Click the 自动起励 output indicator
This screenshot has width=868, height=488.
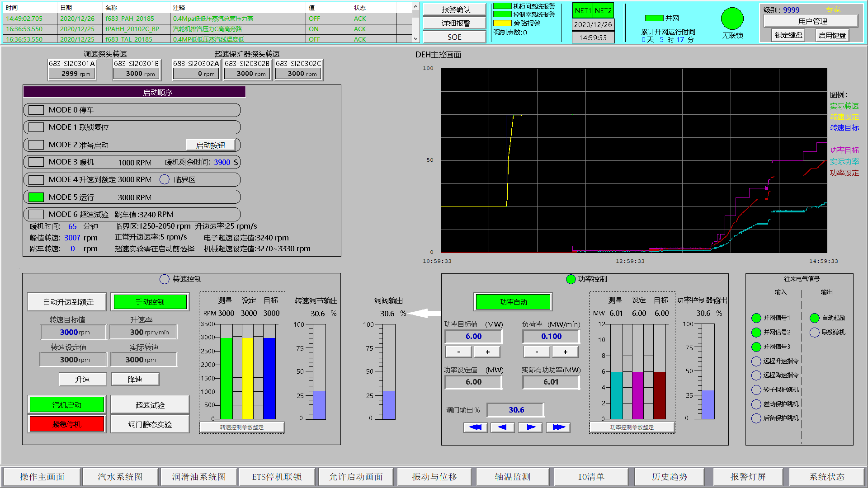point(814,318)
